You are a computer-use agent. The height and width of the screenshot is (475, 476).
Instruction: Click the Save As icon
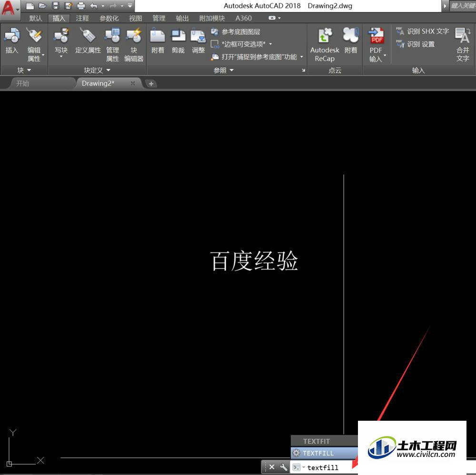pyautogui.click(x=68, y=6)
